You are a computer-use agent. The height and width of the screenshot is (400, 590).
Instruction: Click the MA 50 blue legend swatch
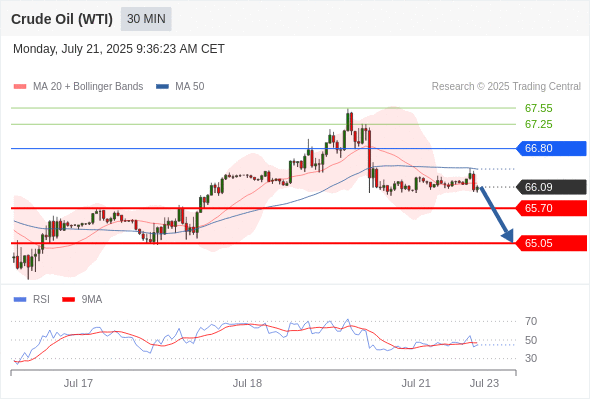[162, 87]
